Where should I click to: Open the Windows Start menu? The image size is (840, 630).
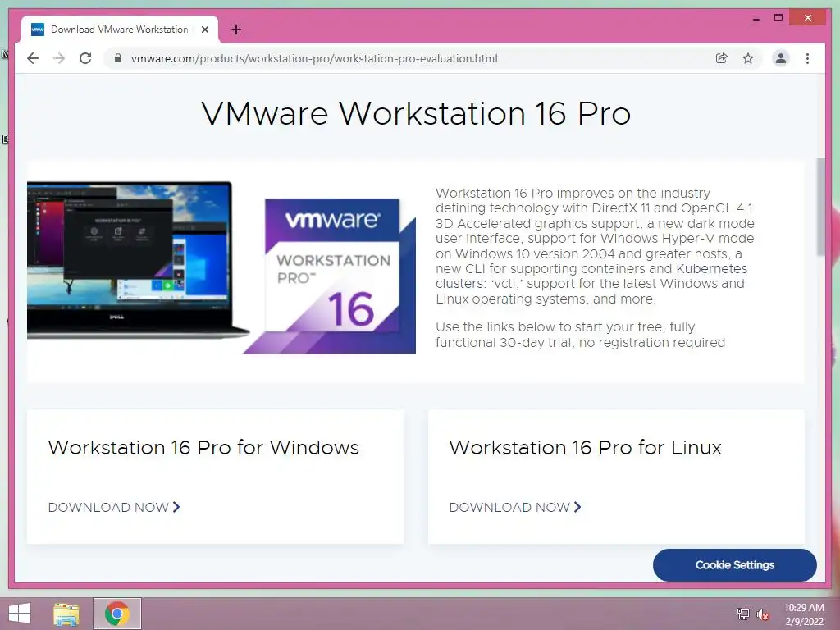(x=20, y=614)
